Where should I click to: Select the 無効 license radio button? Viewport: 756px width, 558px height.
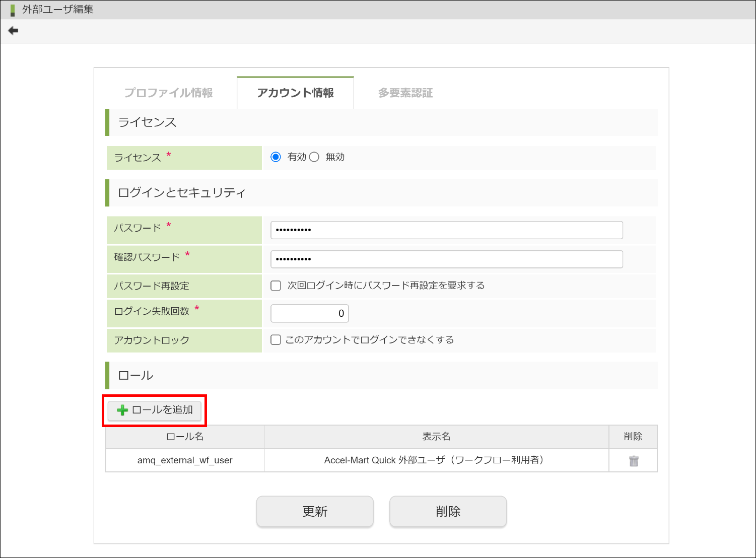coord(314,157)
